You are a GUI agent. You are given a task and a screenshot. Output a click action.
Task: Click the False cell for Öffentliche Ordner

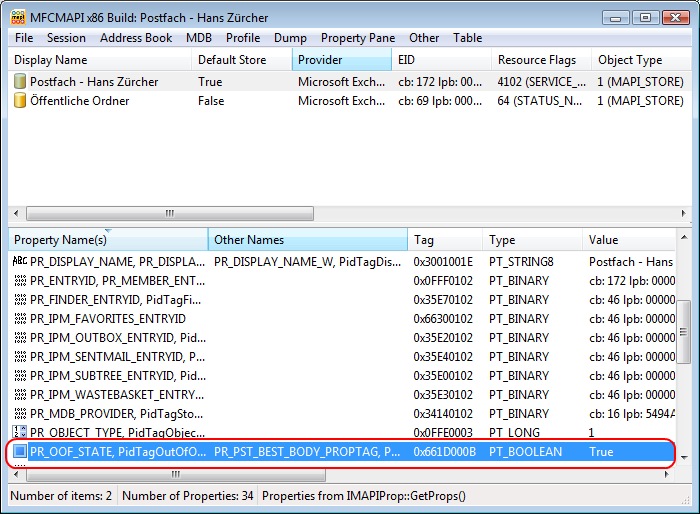pos(211,101)
